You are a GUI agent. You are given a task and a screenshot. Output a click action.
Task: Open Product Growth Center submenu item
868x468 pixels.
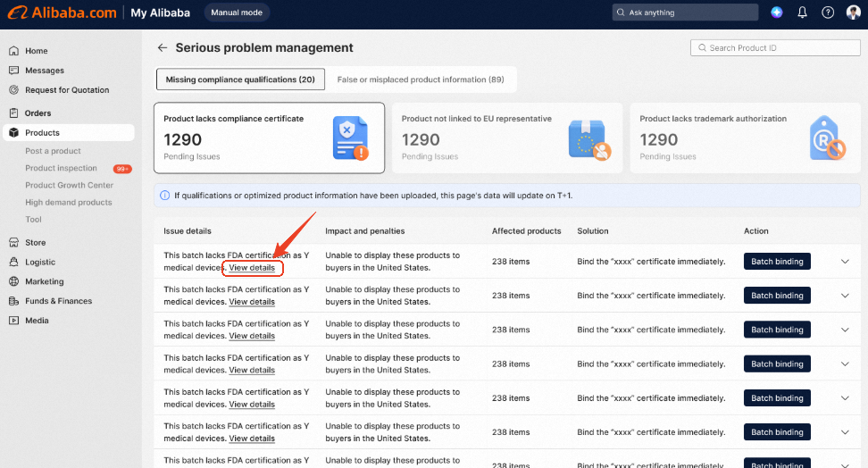[69, 185]
